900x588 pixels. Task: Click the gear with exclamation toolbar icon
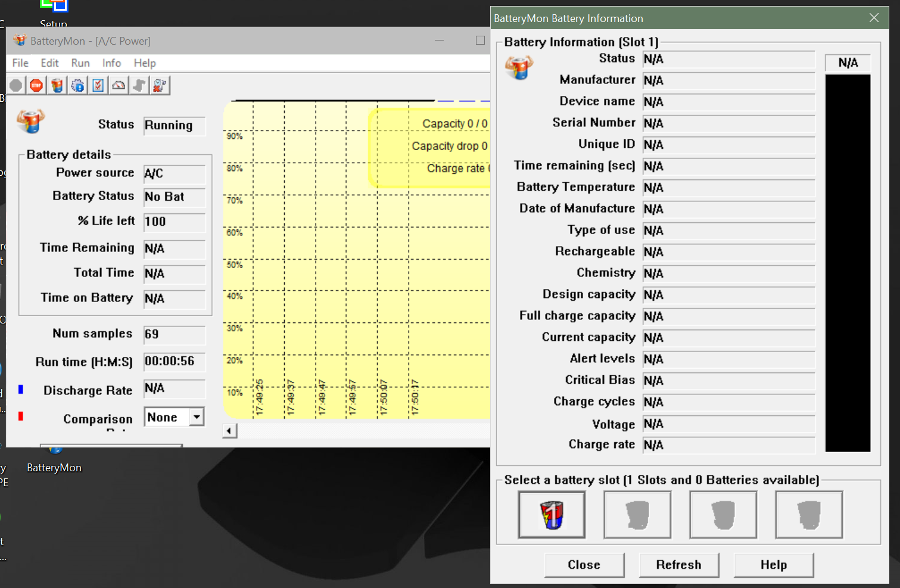click(x=77, y=86)
